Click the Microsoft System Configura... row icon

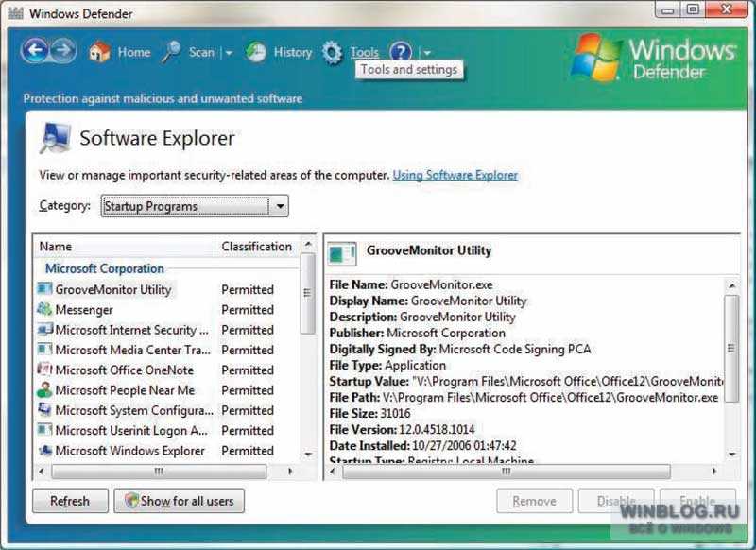click(x=44, y=410)
